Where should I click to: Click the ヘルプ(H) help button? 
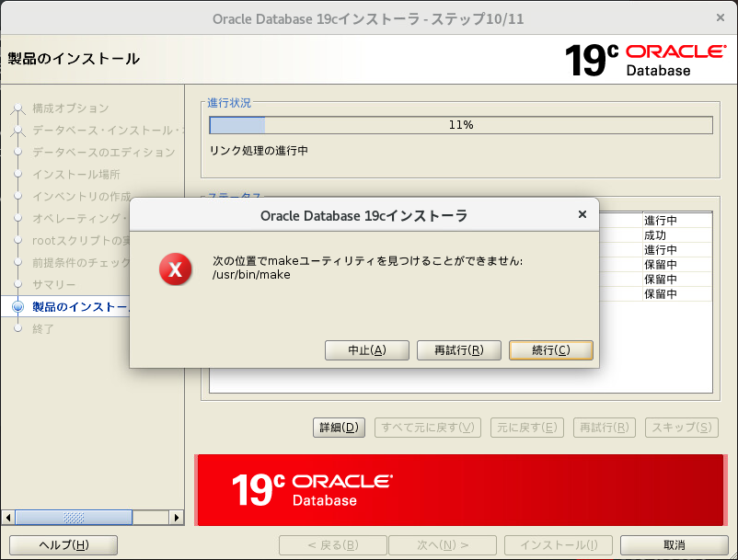pyautogui.click(x=63, y=545)
